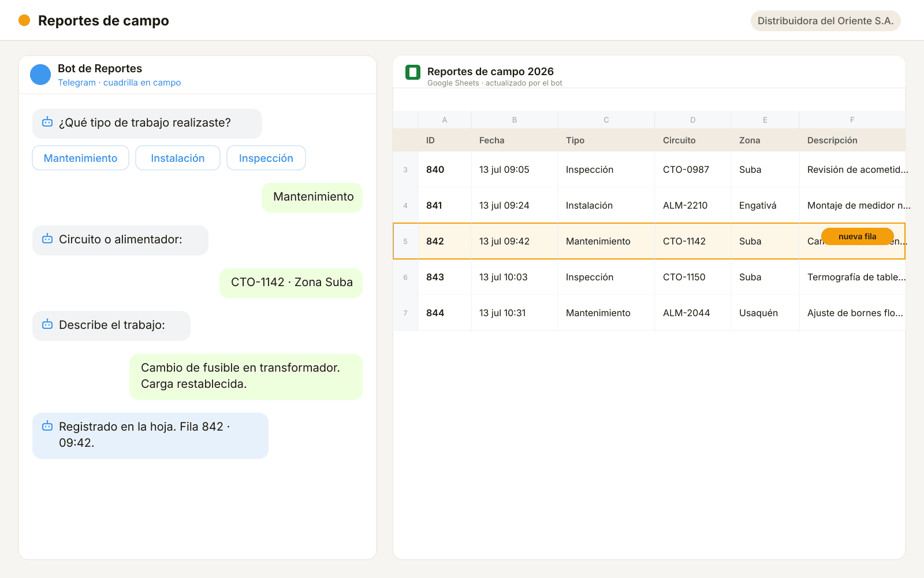The width and height of the screenshot is (924, 578).
Task: Select column D header
Action: (693, 120)
